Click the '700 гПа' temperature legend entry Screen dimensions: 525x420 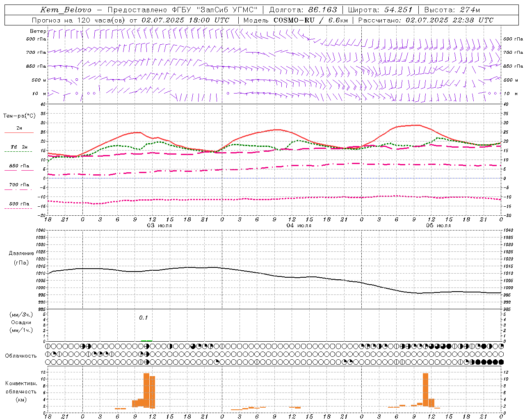tap(19, 185)
